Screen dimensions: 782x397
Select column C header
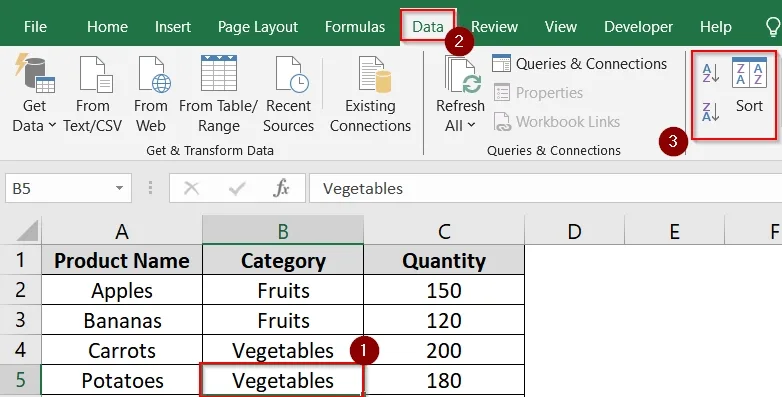(x=444, y=231)
